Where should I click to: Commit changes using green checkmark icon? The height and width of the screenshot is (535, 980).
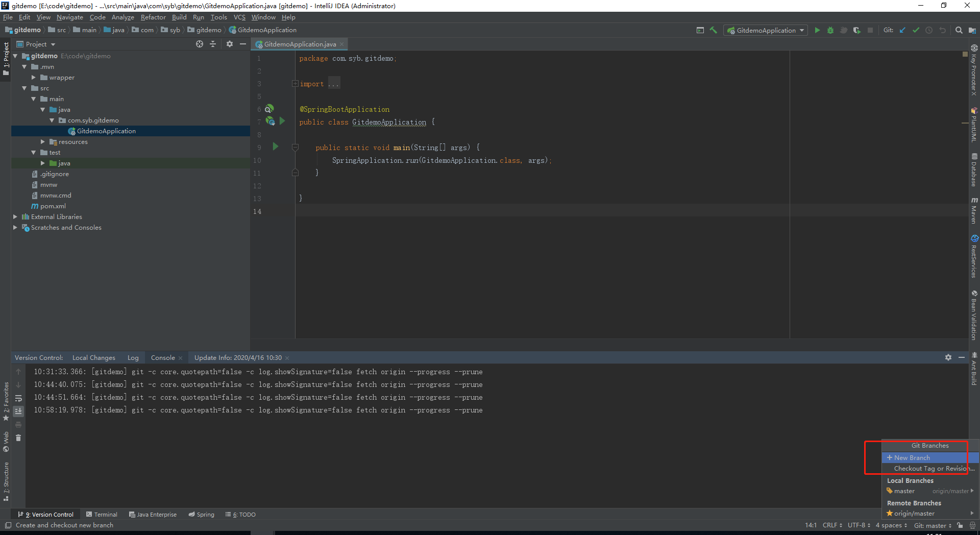pos(916,30)
